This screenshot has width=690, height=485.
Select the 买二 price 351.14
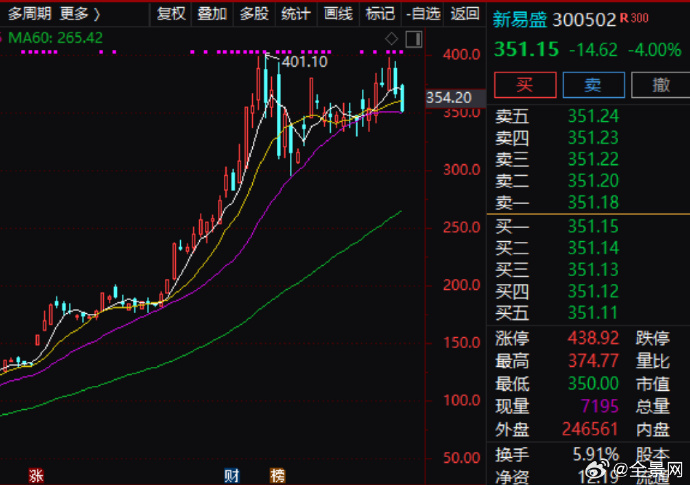[x=593, y=248]
